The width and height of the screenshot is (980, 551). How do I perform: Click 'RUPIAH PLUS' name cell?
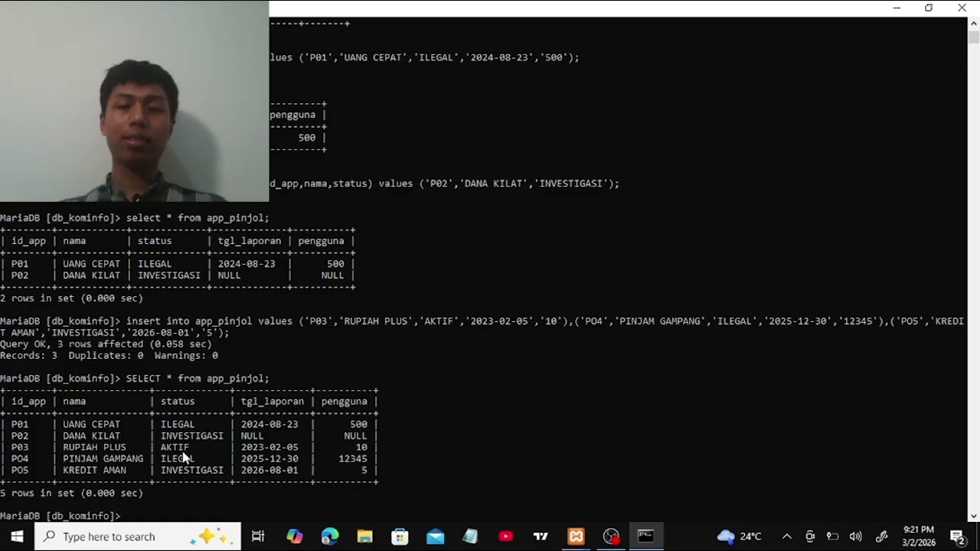point(94,447)
